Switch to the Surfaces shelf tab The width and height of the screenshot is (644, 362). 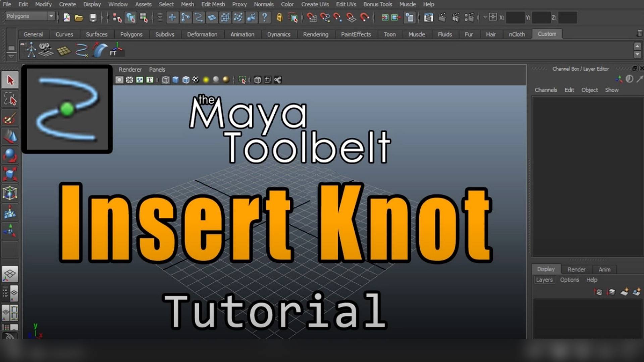pyautogui.click(x=97, y=34)
